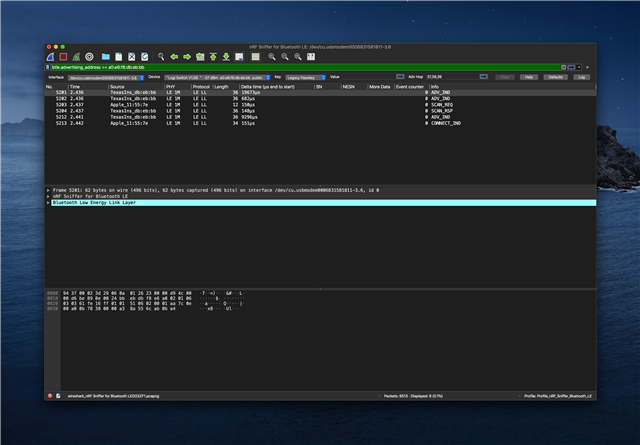
Task: Open the Interface dropdown
Action: (x=106, y=78)
